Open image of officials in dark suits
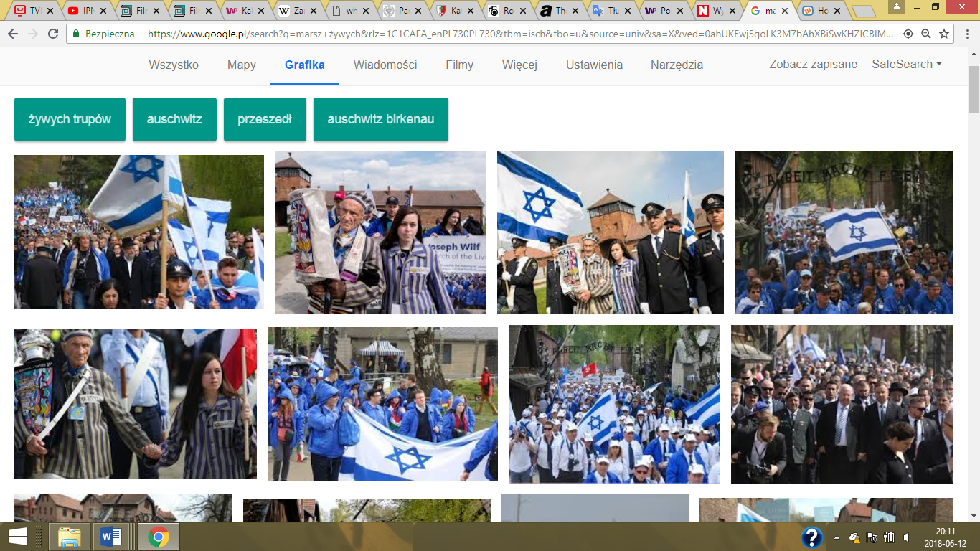The image size is (980, 551). [842, 404]
